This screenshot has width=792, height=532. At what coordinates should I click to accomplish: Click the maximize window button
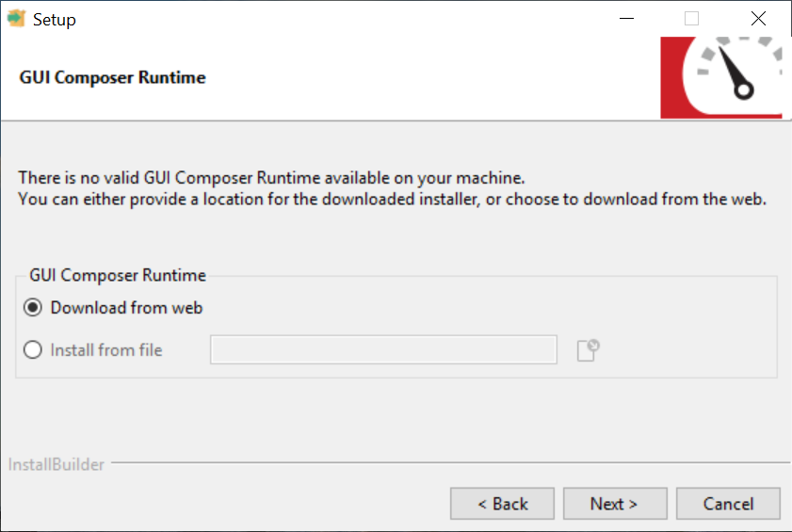tap(692, 19)
